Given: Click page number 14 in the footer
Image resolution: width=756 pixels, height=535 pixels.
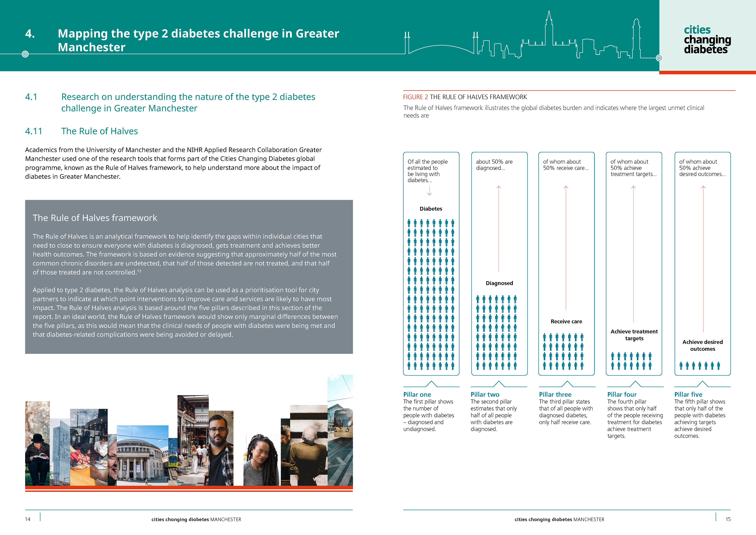Looking at the screenshot, I should point(28,519).
